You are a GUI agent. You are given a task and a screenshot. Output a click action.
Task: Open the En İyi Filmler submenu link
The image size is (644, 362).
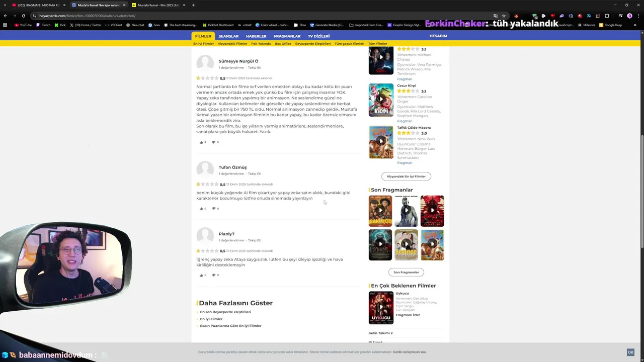pos(204,44)
